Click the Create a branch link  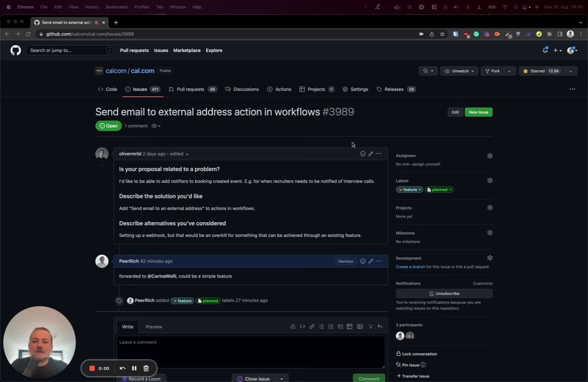(x=410, y=267)
